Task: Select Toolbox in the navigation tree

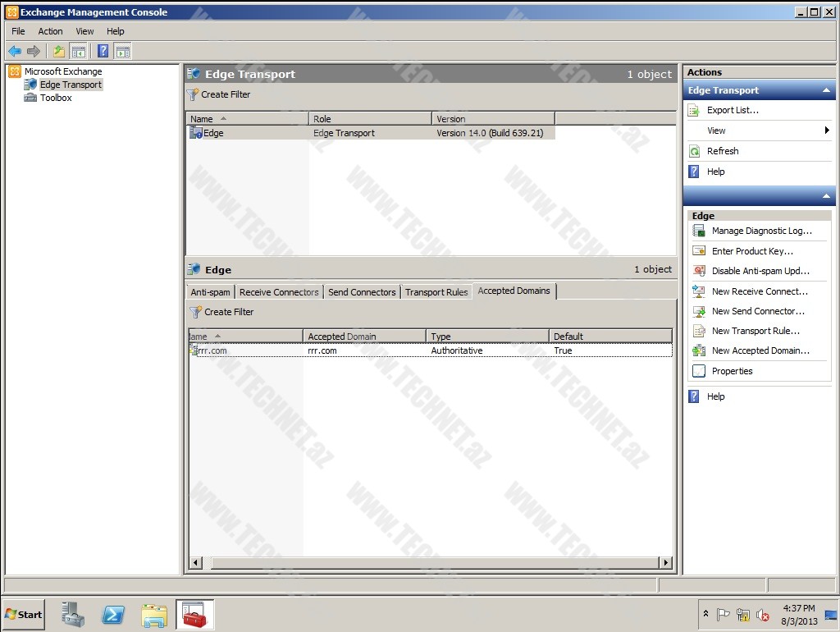Action: (56, 98)
